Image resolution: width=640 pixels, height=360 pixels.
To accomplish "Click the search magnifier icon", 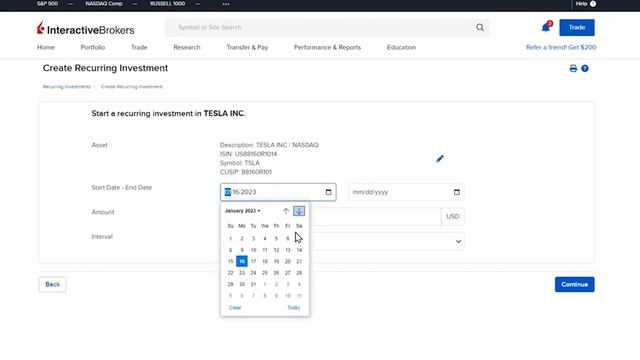I will (x=480, y=27).
